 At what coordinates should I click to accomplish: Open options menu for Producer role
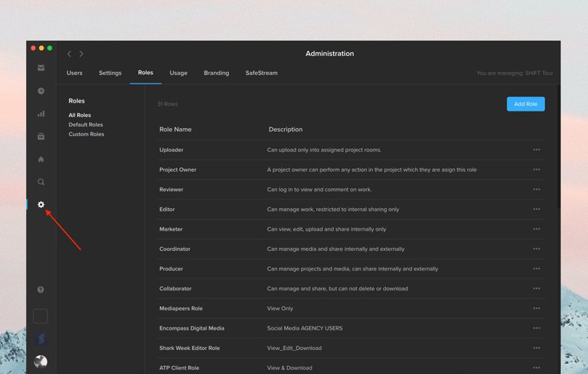(x=536, y=269)
